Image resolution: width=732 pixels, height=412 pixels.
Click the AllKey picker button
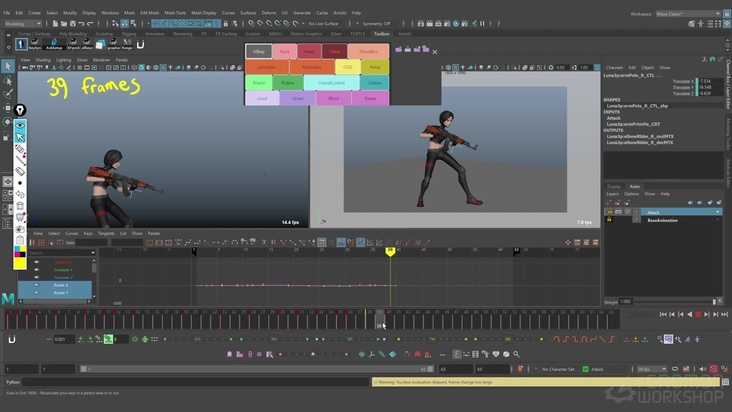tap(258, 51)
